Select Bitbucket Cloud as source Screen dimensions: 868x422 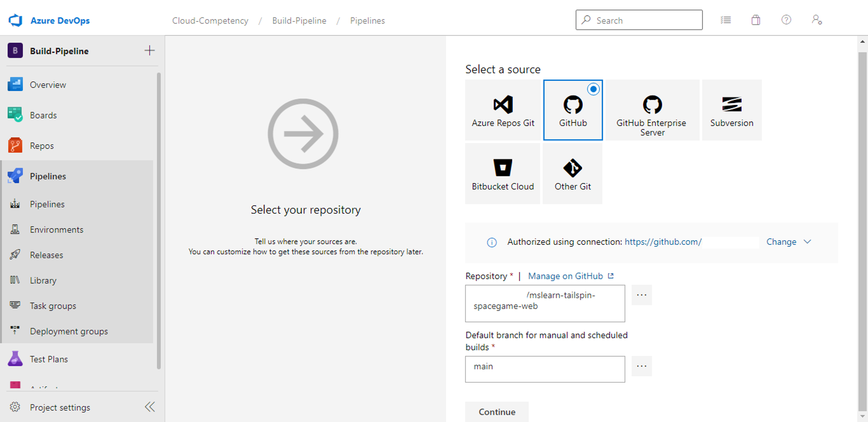[502, 173]
